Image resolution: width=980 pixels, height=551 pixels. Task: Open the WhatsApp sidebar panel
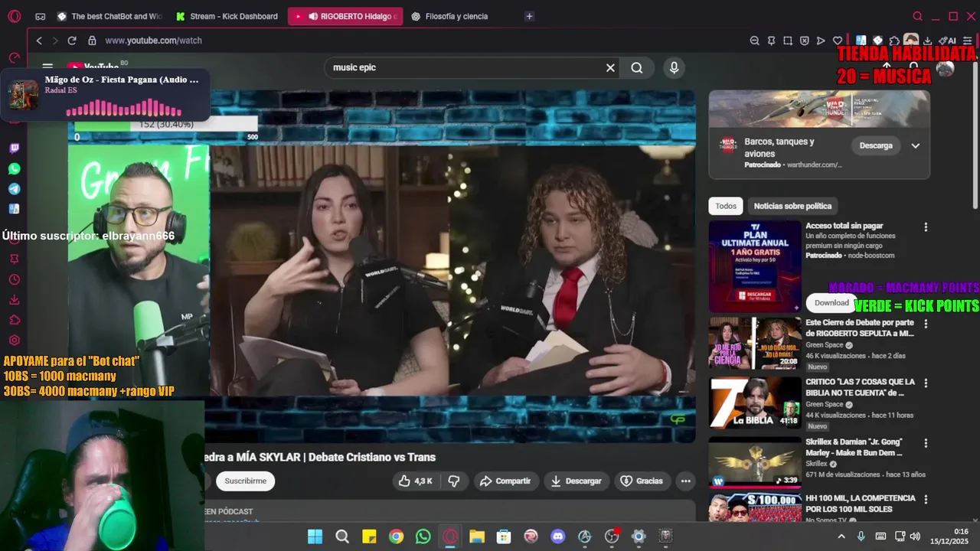(x=14, y=168)
